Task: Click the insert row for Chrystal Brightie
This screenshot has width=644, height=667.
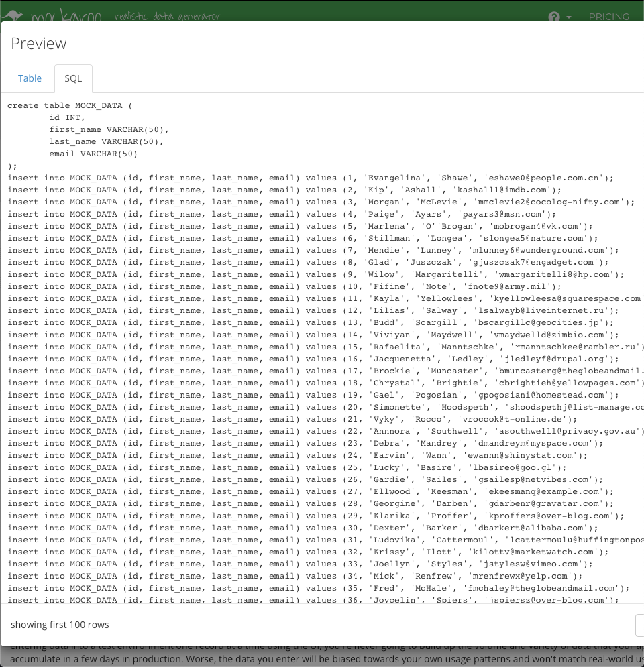Action: [x=325, y=383]
